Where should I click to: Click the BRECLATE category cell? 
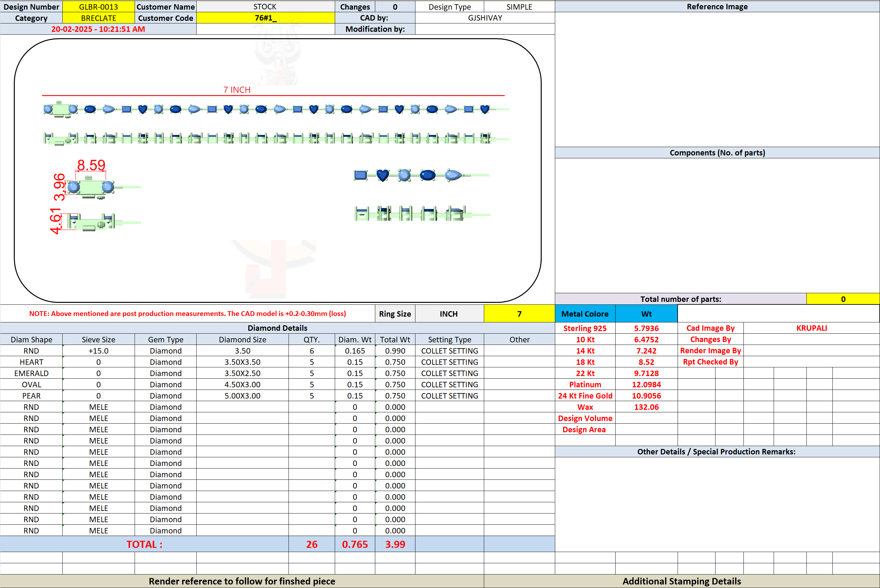coord(98,18)
